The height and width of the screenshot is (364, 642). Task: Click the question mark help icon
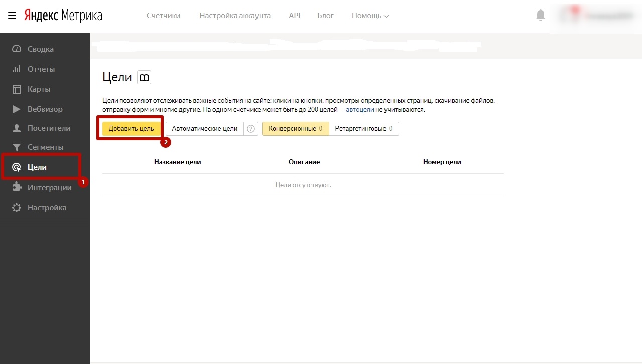coord(251,129)
